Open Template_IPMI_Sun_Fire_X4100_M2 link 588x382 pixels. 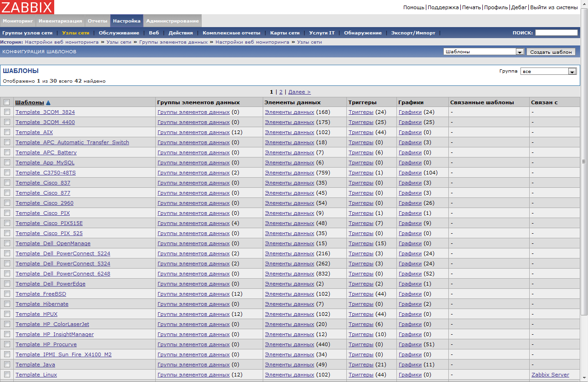63,354
